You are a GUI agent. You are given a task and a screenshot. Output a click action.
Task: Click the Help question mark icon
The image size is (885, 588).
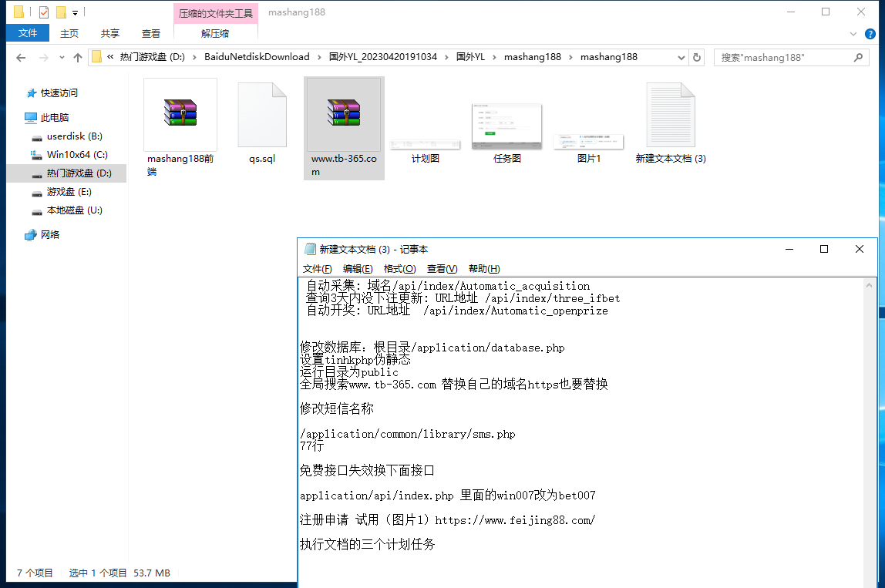pyautogui.click(x=870, y=34)
